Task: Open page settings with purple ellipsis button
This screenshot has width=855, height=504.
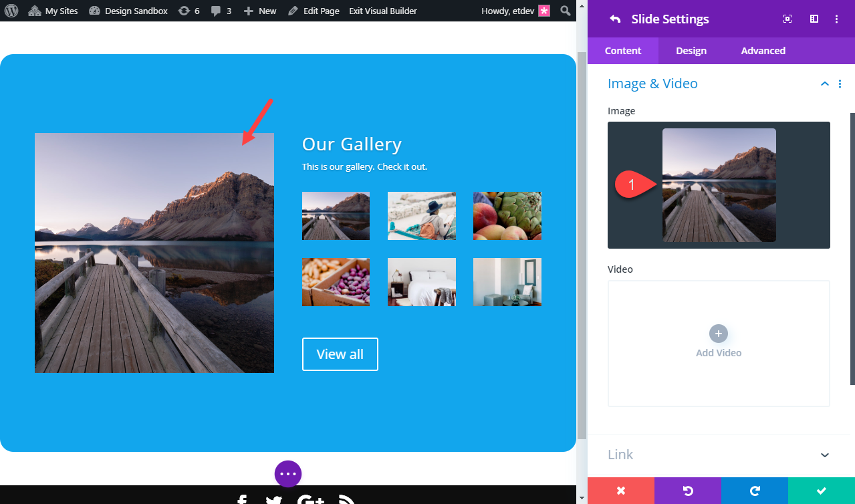Action: coord(287,474)
